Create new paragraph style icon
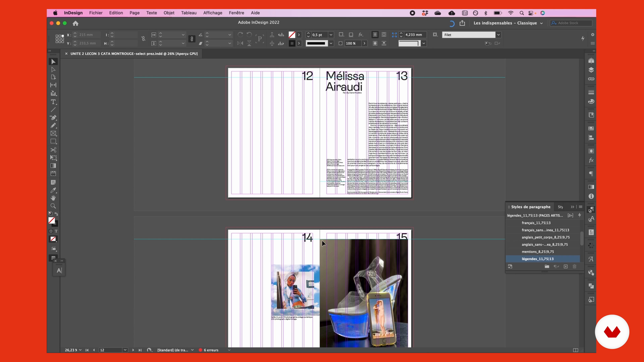 pos(566,267)
